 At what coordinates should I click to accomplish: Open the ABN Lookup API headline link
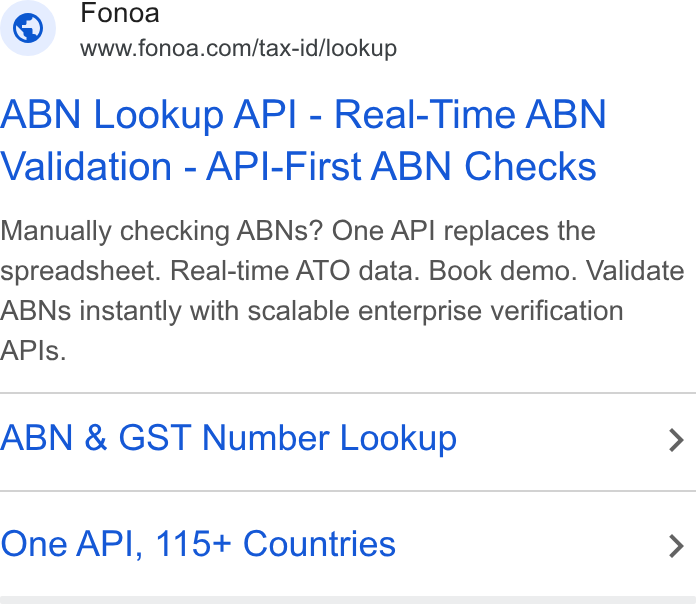(303, 140)
